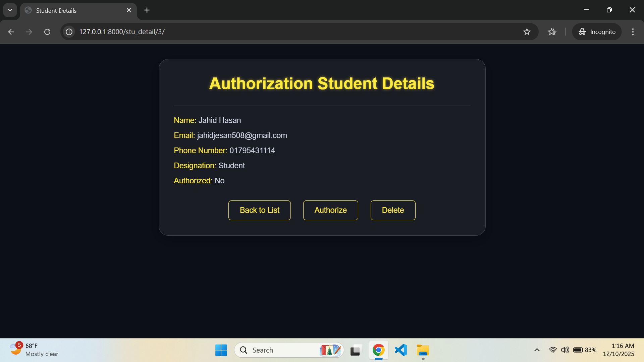Open site information icon in address bar
644x362 pixels.
69,32
